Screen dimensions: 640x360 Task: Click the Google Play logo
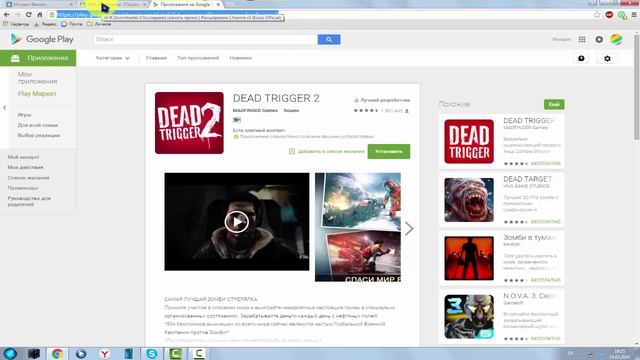tap(42, 39)
